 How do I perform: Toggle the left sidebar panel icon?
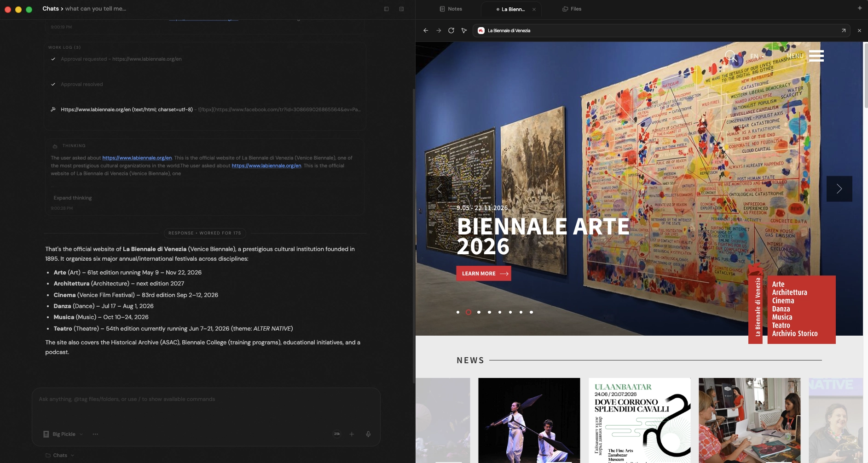386,9
